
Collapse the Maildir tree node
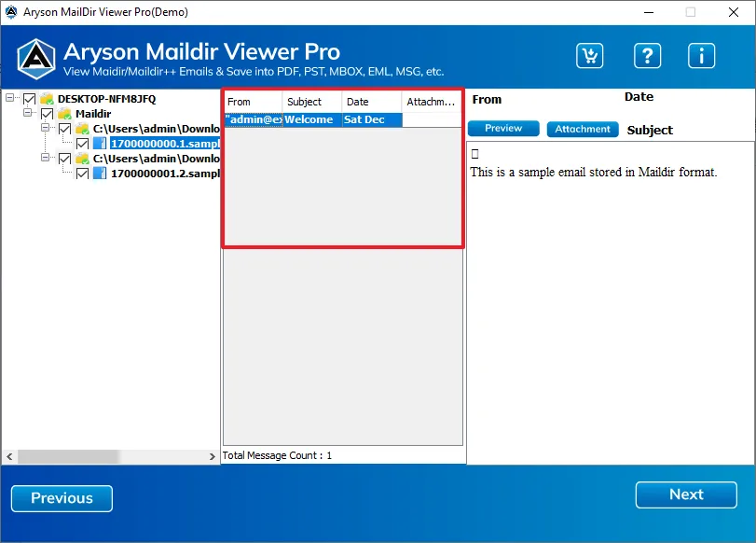(27, 113)
